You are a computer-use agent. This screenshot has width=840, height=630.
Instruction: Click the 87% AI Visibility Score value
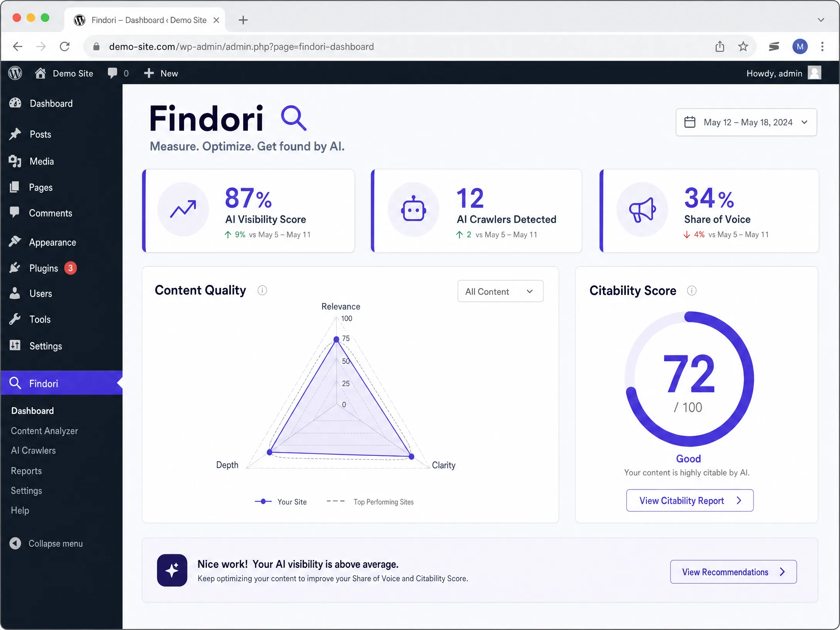click(249, 198)
